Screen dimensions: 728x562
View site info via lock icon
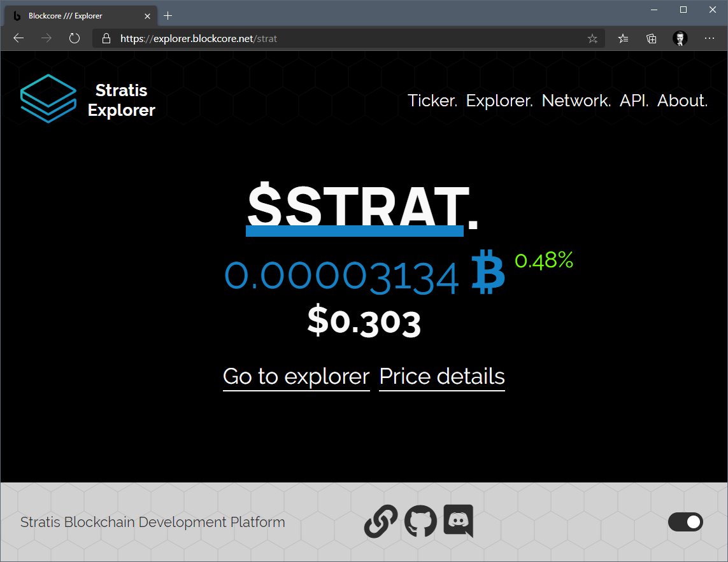coord(106,39)
